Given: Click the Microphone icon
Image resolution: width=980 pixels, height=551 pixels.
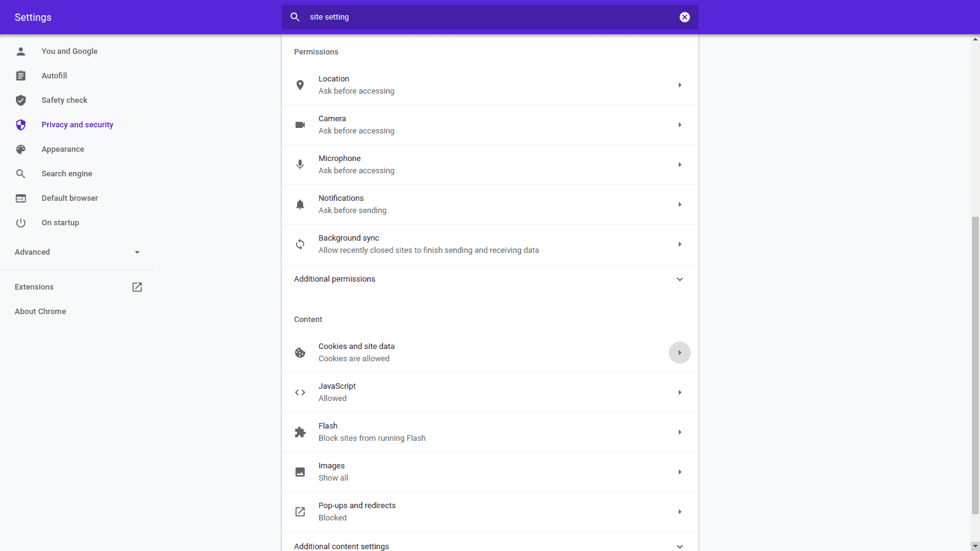Looking at the screenshot, I should [300, 165].
